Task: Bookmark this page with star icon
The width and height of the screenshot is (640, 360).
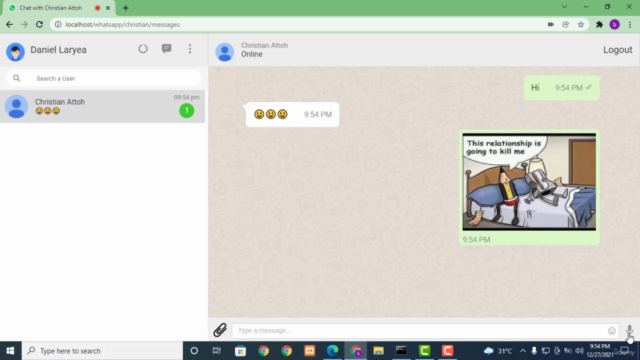Action: click(581, 24)
